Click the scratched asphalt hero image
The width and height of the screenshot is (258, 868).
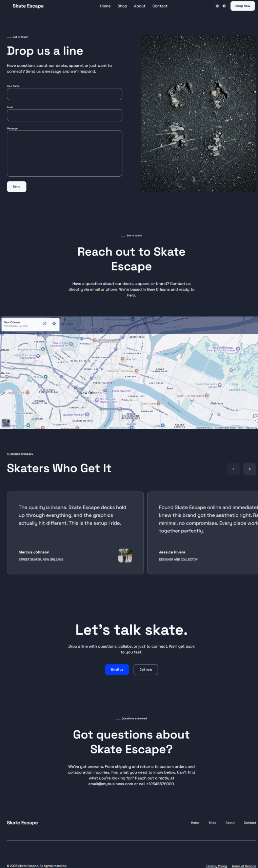tap(198, 114)
